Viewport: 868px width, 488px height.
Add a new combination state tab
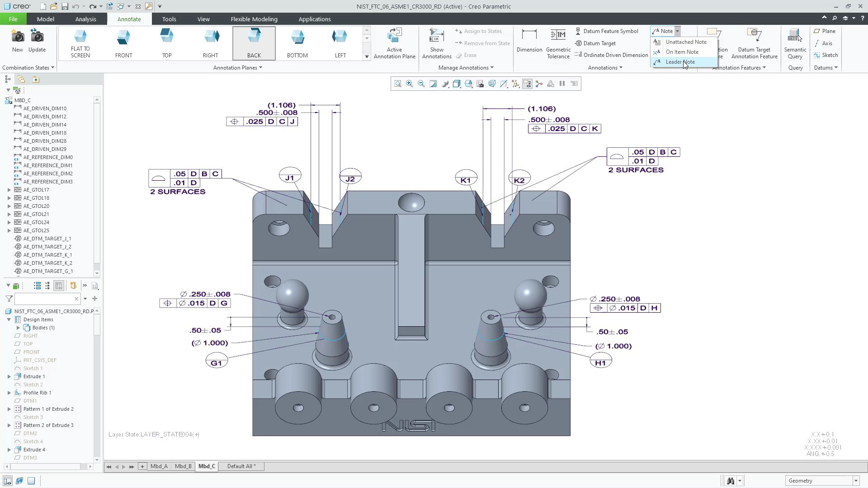pyautogui.click(x=142, y=466)
